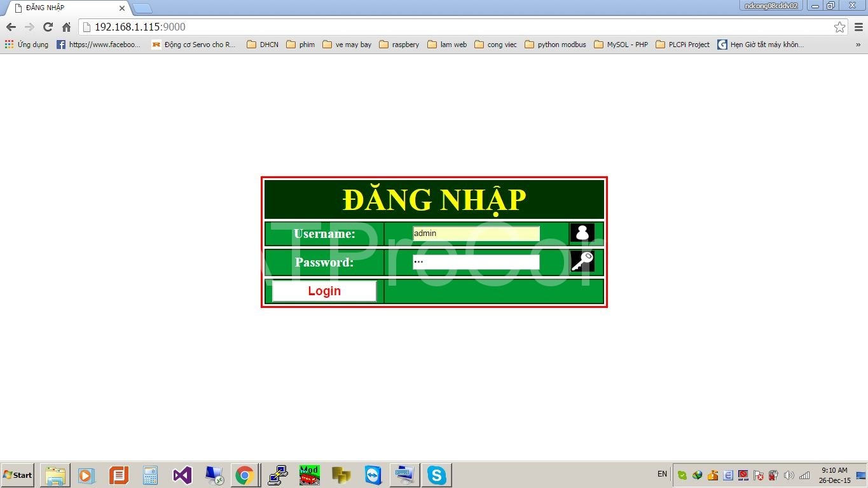The height and width of the screenshot is (488, 868).
Task: Open Visual Studio from the taskbar
Action: click(182, 475)
